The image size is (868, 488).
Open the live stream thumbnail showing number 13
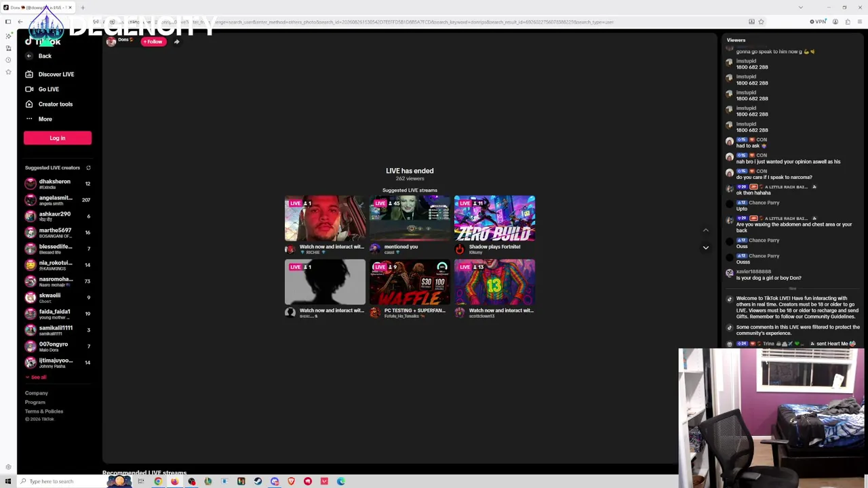coord(494,282)
